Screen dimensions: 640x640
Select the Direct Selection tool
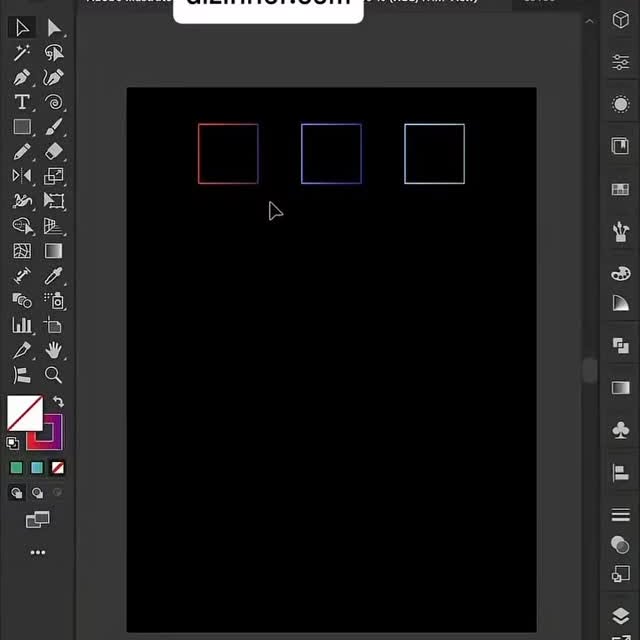pos(54,28)
